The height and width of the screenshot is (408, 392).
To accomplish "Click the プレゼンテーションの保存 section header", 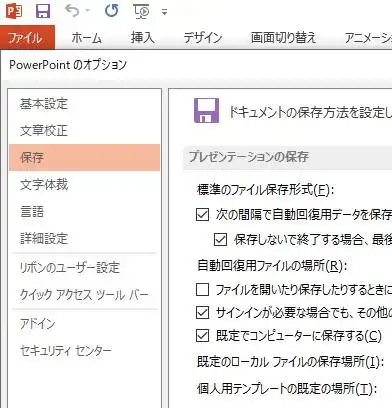I will click(249, 157).
